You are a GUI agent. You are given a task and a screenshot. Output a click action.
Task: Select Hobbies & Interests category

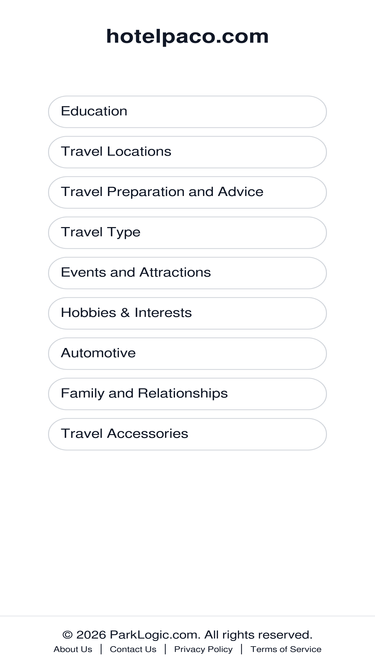click(187, 313)
